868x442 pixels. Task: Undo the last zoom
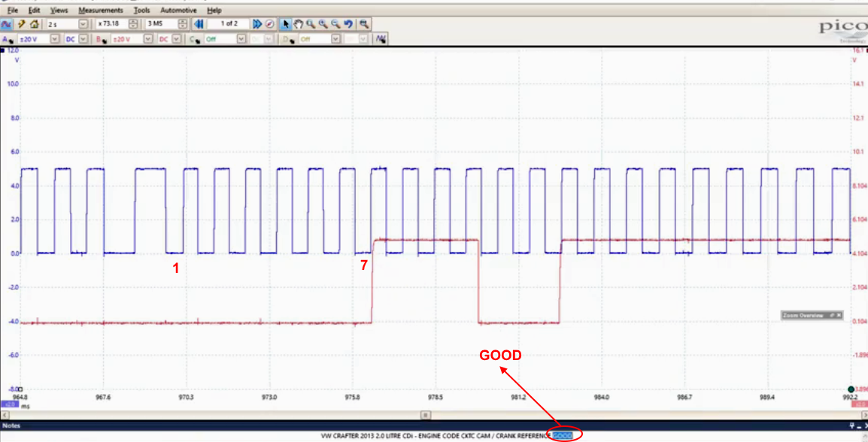348,24
